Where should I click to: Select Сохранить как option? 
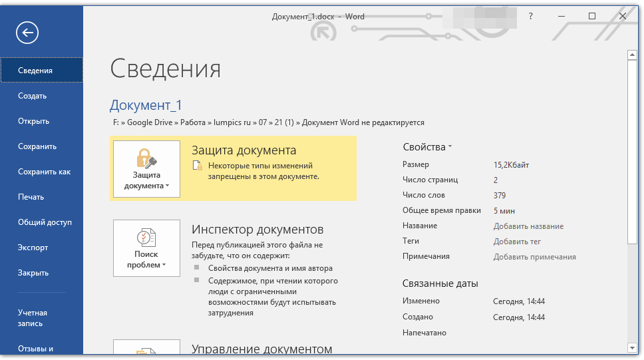point(44,172)
